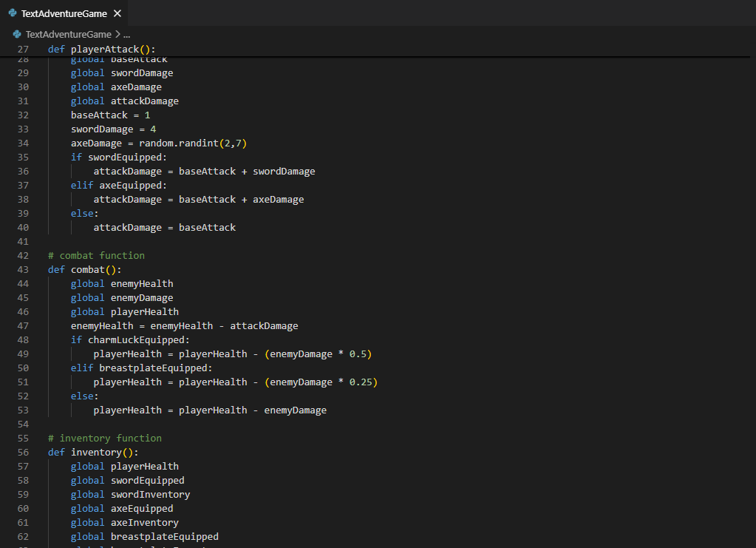Click 'global axeEquipped' on line 60
The width and height of the screenshot is (756, 548).
122,509
